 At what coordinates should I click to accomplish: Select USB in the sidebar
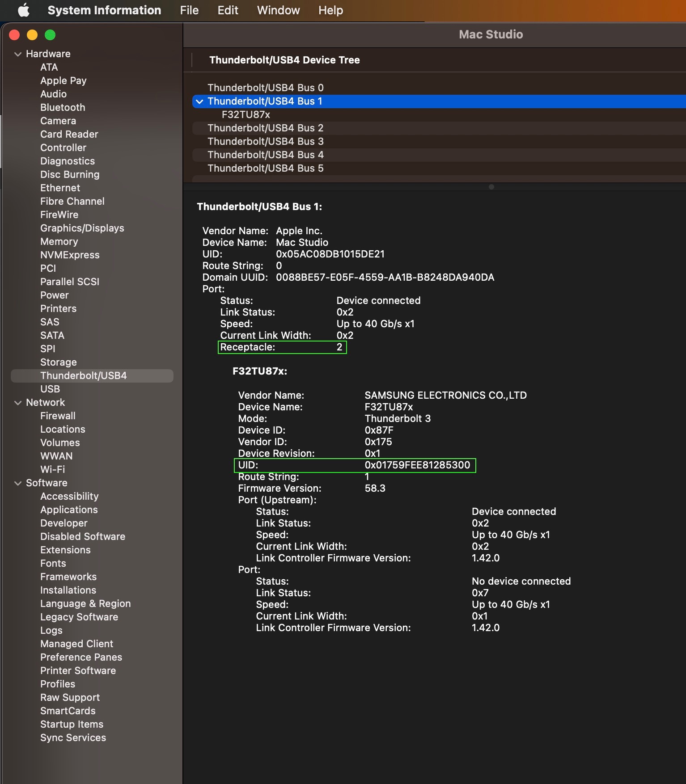[50, 389]
